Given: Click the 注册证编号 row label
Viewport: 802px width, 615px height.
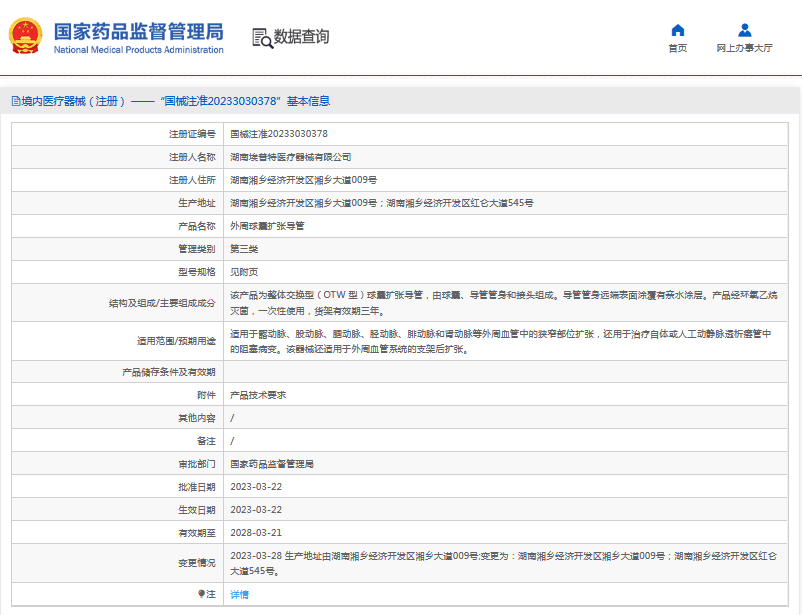Looking at the screenshot, I should click(192, 134).
